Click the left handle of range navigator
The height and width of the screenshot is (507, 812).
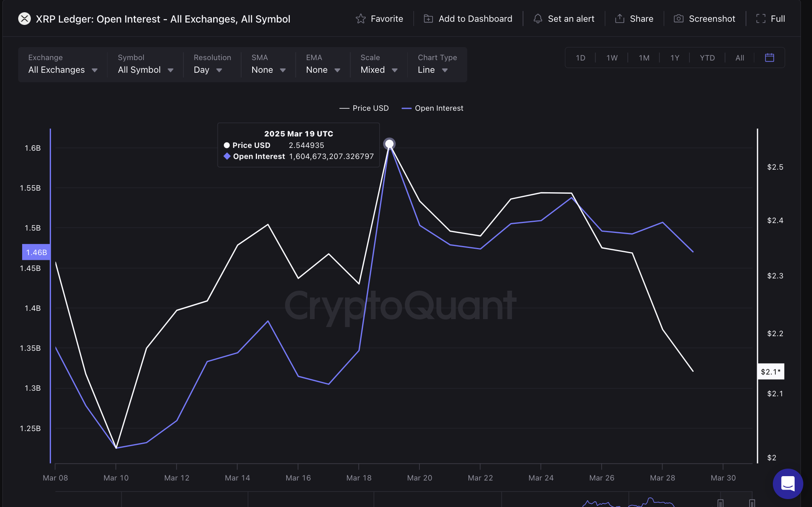click(x=720, y=503)
